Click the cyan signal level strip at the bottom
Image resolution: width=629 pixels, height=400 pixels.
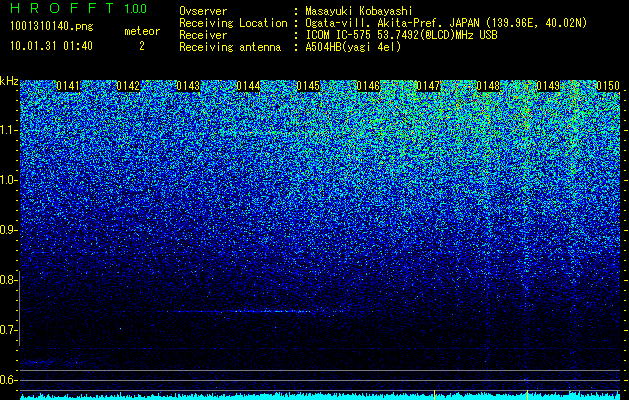click(320, 397)
